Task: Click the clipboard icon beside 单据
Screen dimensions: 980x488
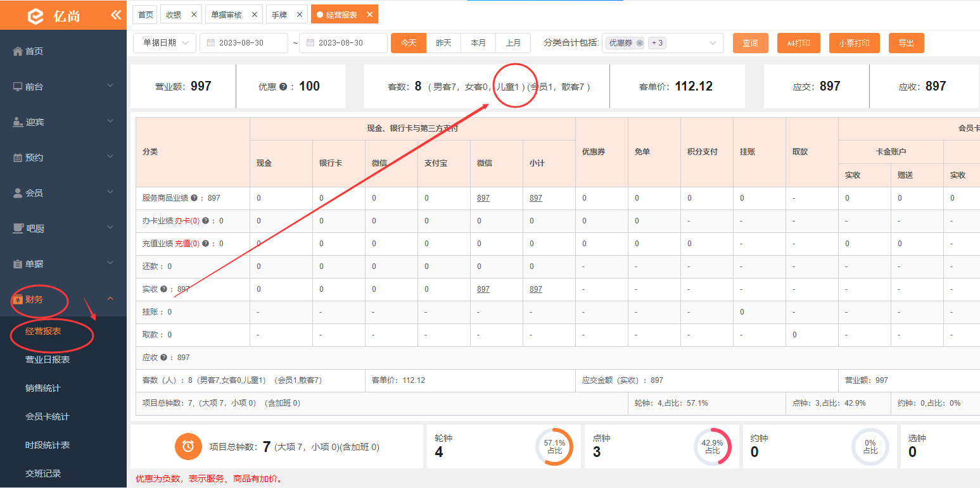Action: (x=18, y=264)
